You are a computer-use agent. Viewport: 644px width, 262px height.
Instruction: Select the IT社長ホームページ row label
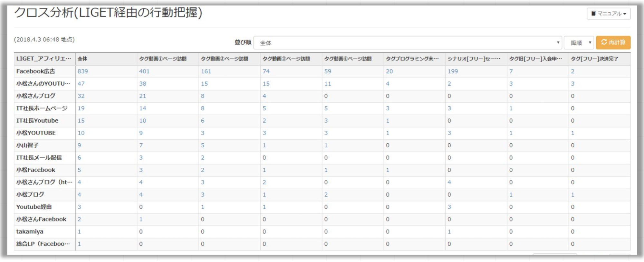coord(42,108)
